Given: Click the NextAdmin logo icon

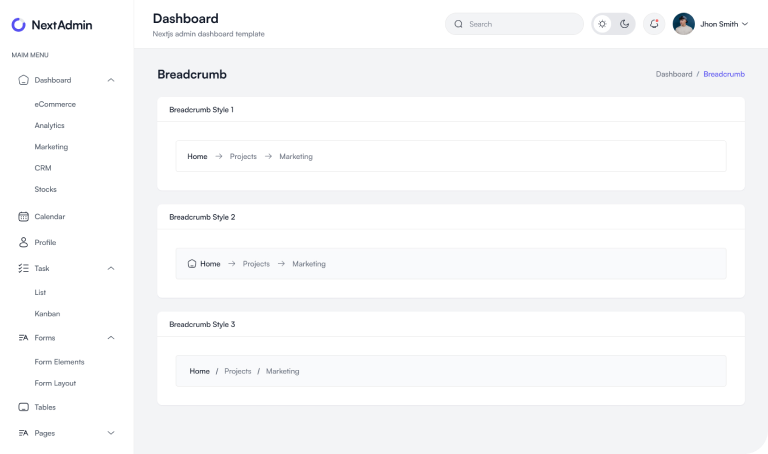Looking at the screenshot, I should pyautogui.click(x=19, y=24).
